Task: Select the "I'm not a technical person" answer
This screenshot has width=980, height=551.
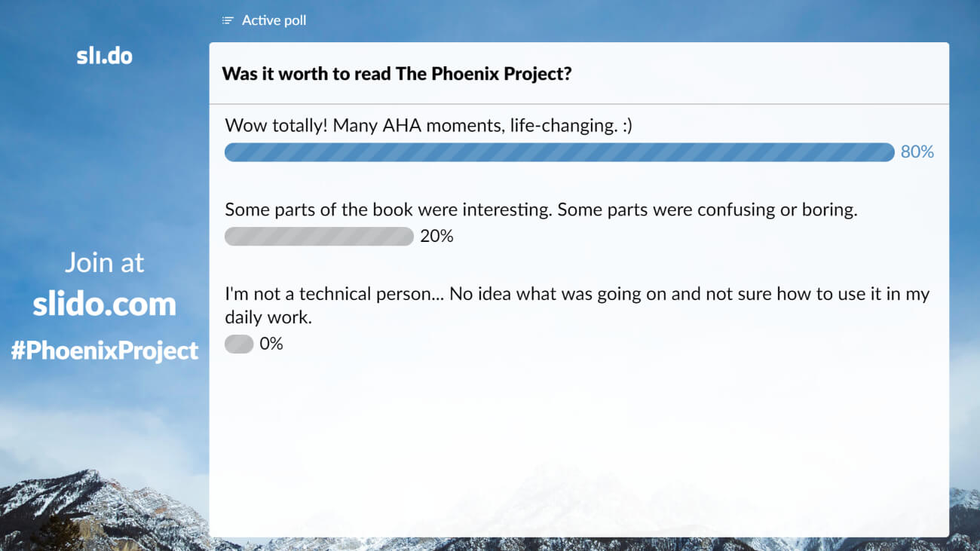Action: (577, 294)
